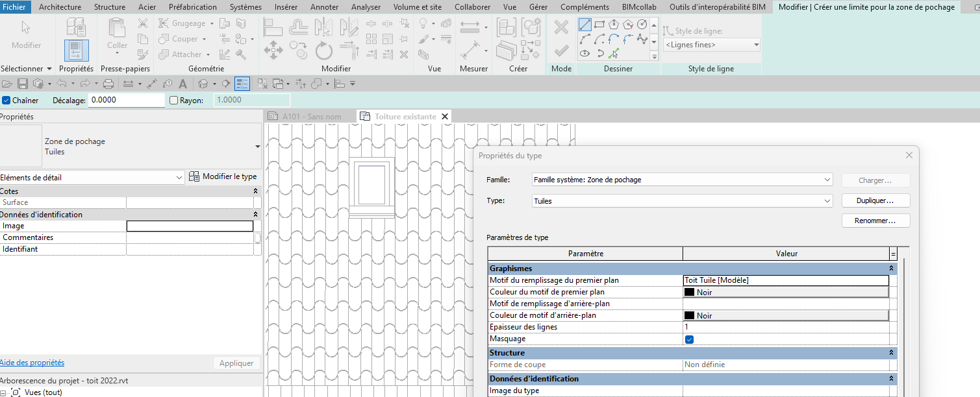Select the Pick Lines tool
The width and height of the screenshot is (980, 397).
pyautogui.click(x=614, y=53)
